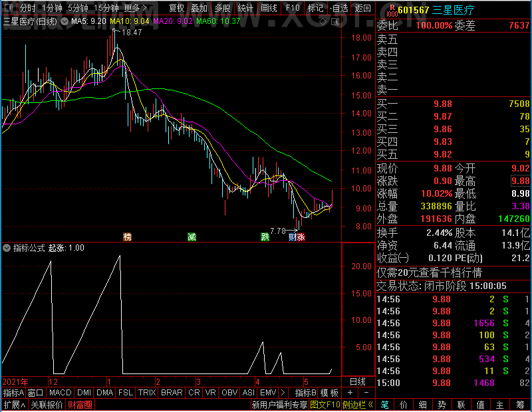Click the plus zoom-in button
532x412 pixels.
[350, 393]
